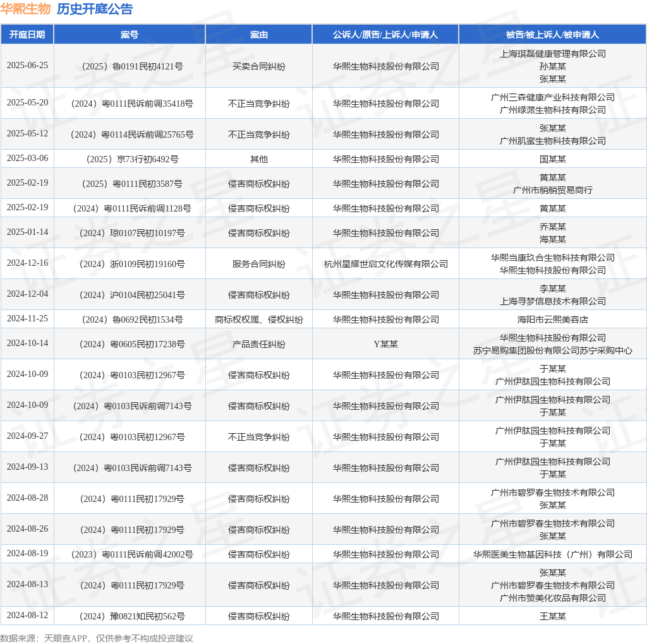Click the 案由 column header
This screenshot has height=644, width=647.
[x=258, y=35]
